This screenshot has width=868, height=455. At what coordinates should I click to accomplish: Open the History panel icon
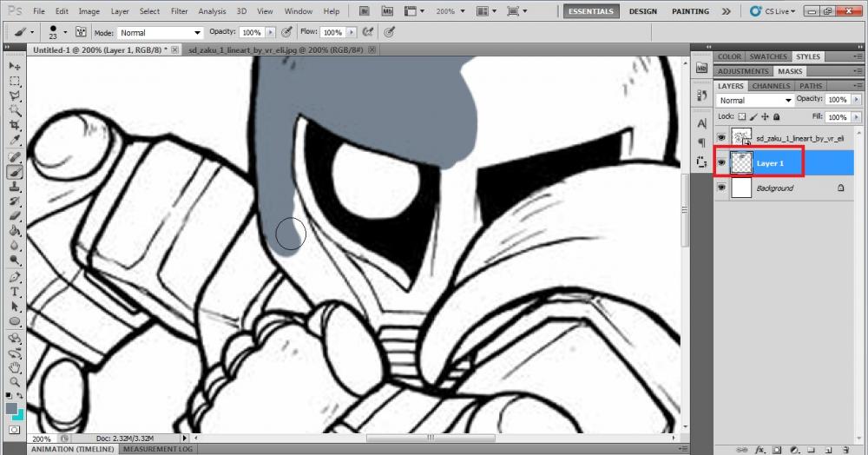point(701,96)
